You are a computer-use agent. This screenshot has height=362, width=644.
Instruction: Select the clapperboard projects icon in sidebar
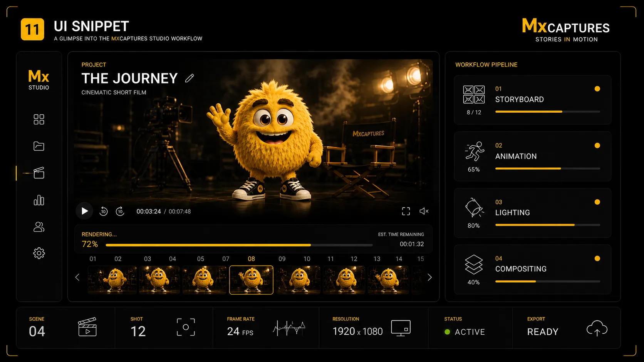pos(39,173)
